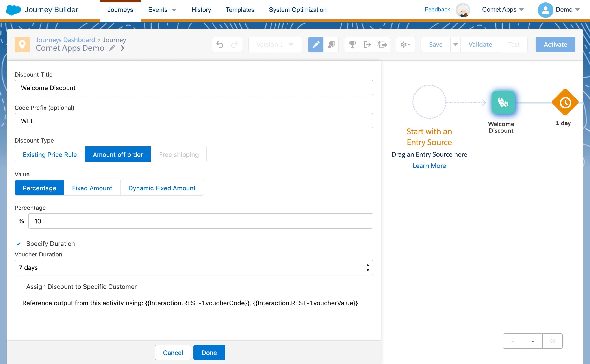
Task: Choose Fixed Amount value option
Action: (92, 188)
